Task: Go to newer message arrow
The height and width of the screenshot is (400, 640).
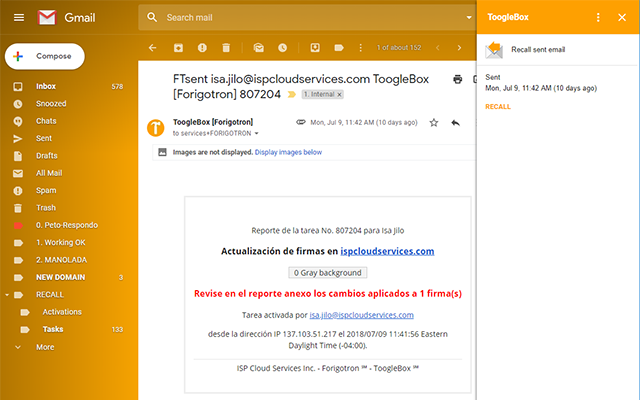Action: coord(438,48)
